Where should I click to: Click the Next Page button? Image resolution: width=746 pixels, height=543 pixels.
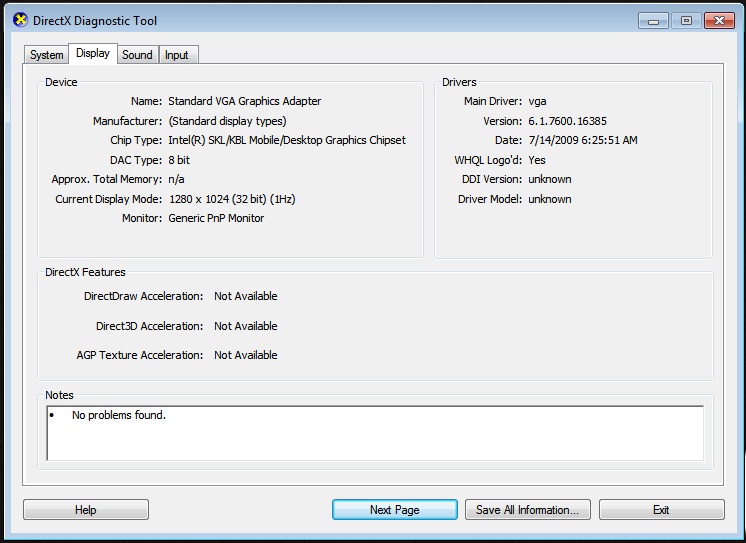pyautogui.click(x=394, y=510)
